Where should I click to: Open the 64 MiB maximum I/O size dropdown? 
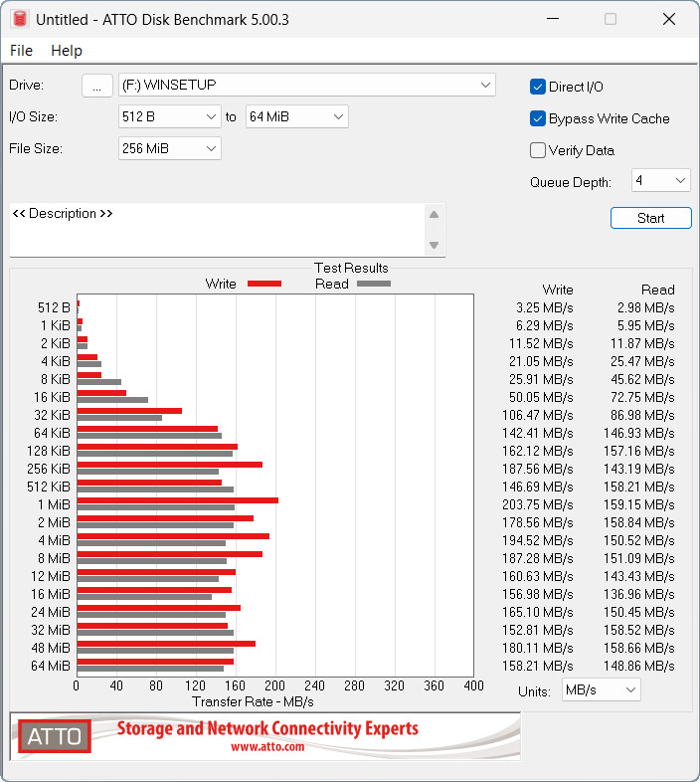pos(296,116)
